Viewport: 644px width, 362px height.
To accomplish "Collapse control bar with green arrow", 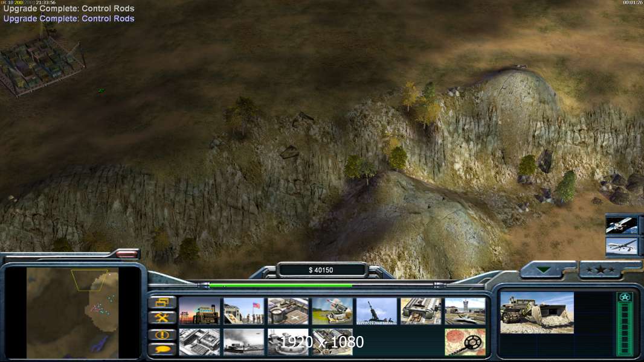I will (543, 270).
